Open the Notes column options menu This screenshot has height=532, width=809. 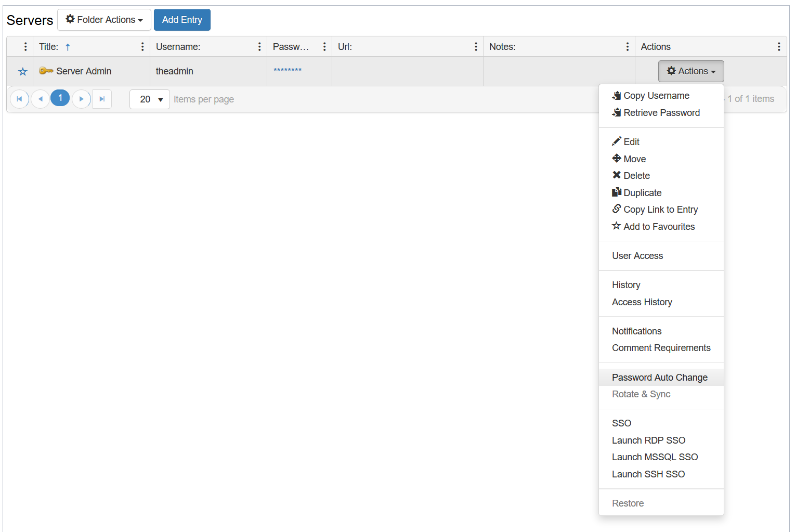coord(628,47)
